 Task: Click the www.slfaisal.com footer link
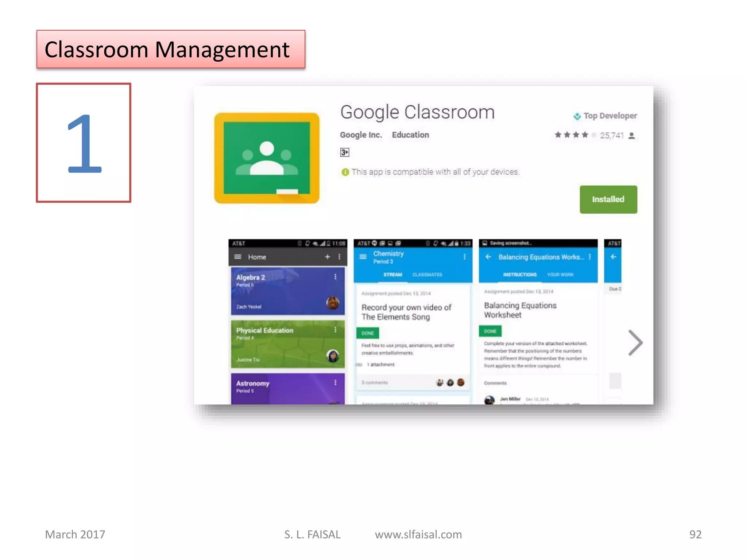tap(418, 534)
